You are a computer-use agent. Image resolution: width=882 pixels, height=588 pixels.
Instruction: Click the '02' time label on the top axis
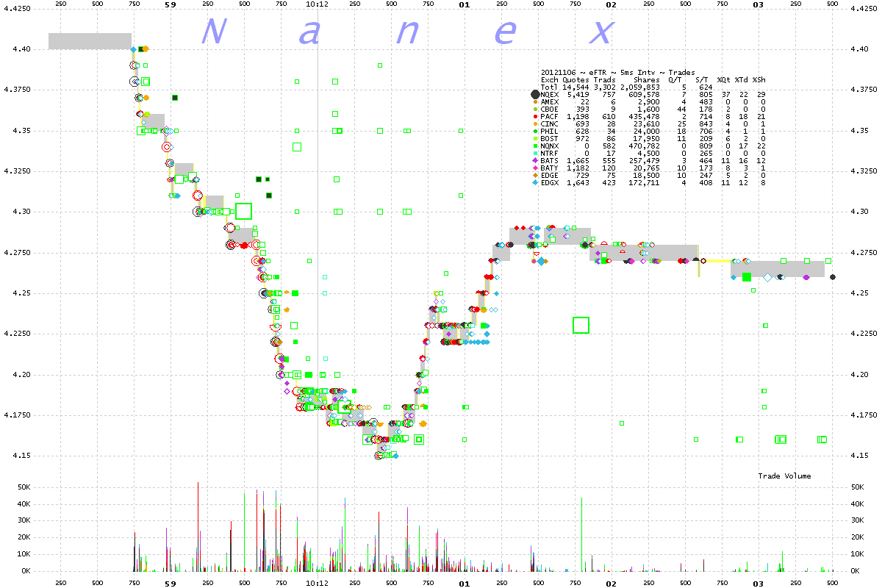[x=611, y=4]
